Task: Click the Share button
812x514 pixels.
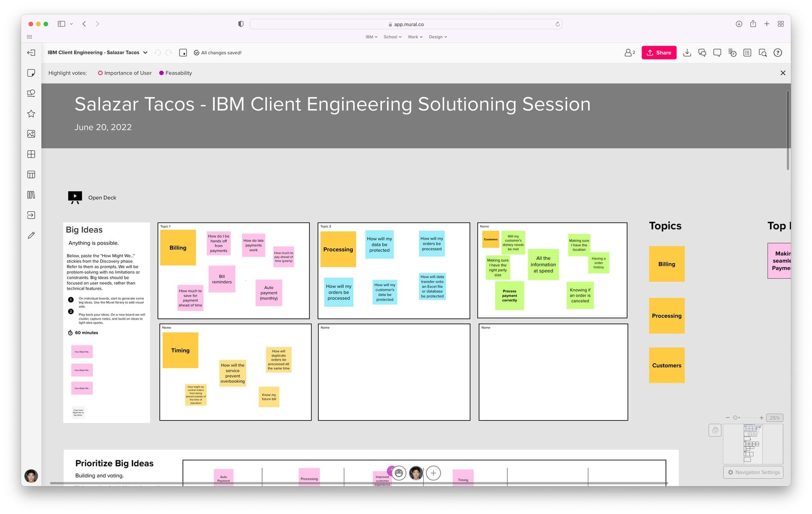Action: [659, 53]
